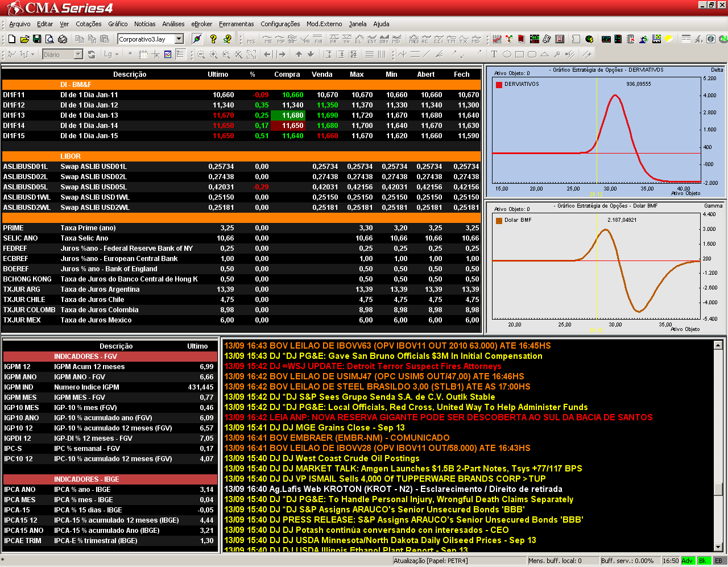728x567 pixels.
Task: Add the IFR indicator
Action: [333, 39]
